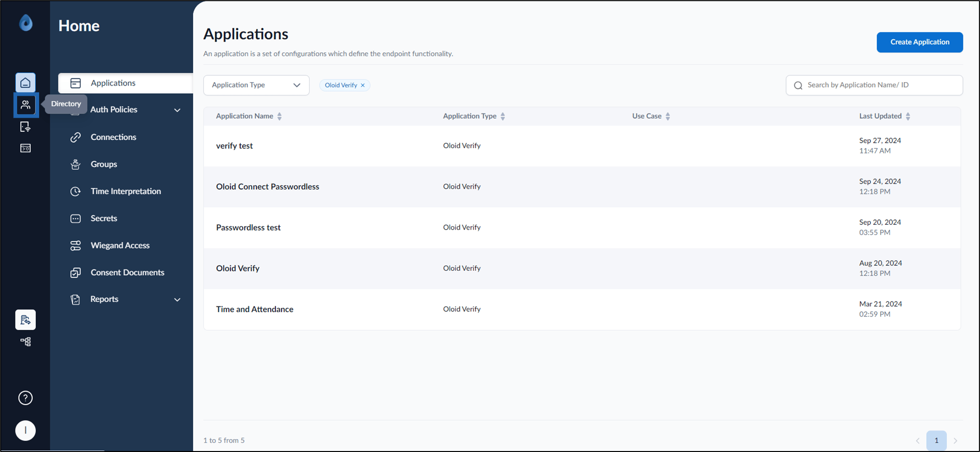Remove the Oloid Verify filter chip

363,85
